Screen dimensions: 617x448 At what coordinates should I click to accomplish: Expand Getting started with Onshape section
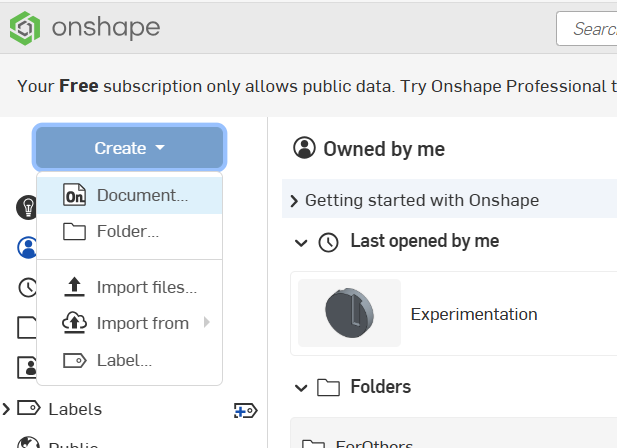pyautogui.click(x=294, y=201)
